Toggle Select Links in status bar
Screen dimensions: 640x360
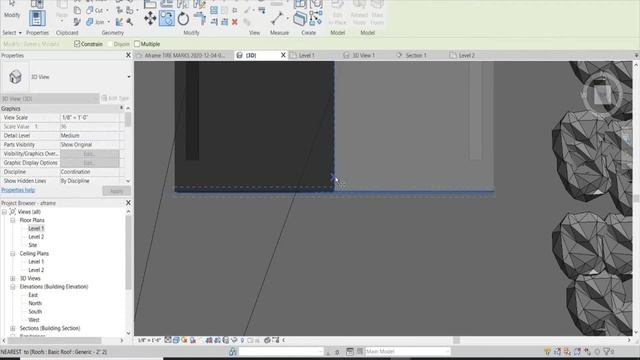click(548, 351)
